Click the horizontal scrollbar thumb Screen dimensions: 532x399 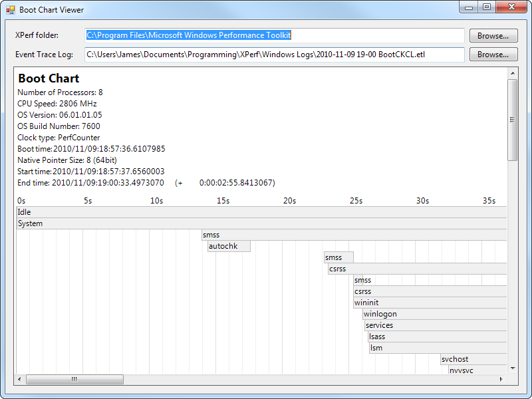coord(74,379)
